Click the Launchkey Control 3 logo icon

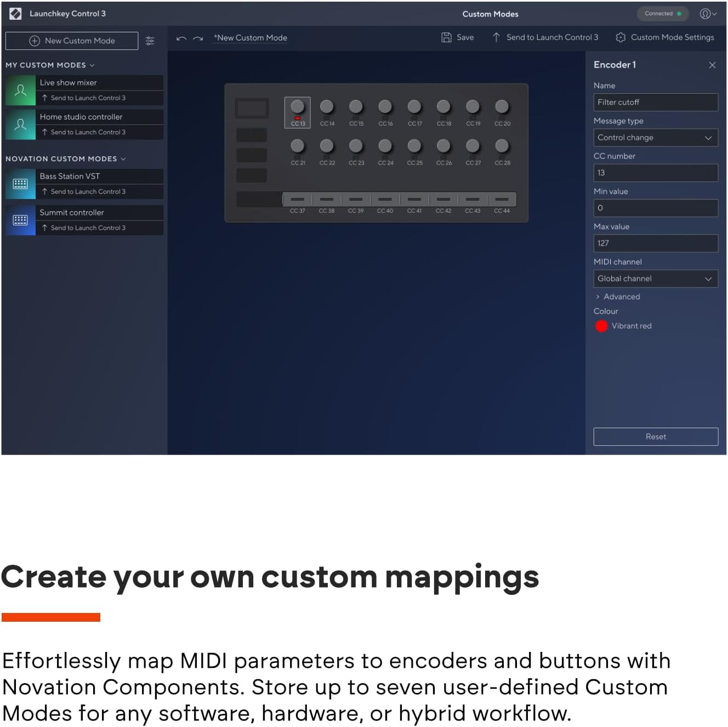[x=15, y=14]
